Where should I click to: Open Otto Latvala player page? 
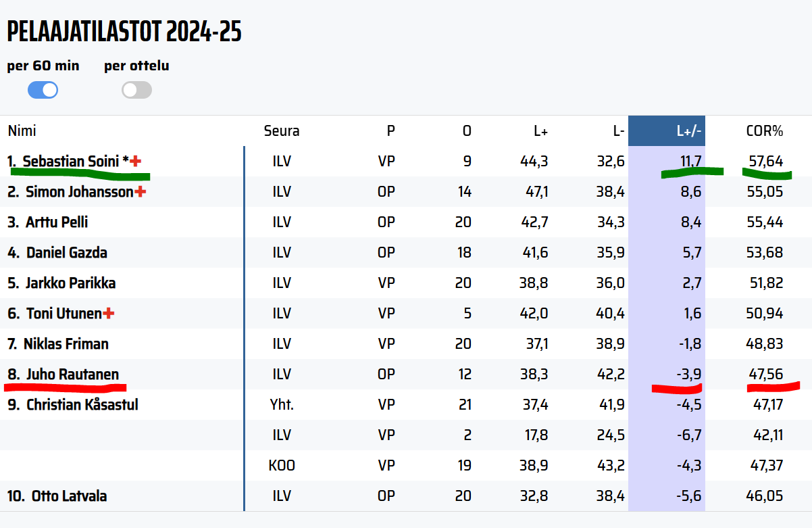point(69,496)
